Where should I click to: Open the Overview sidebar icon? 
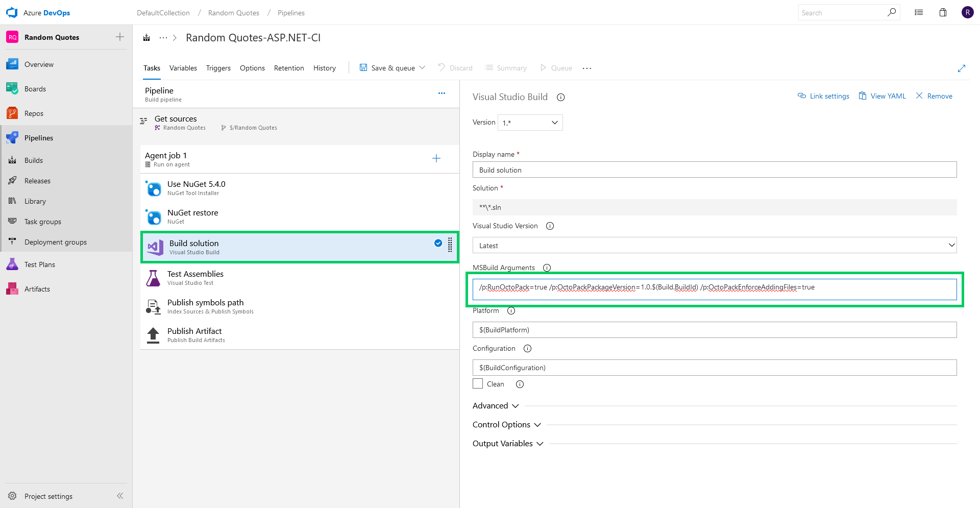[12, 64]
